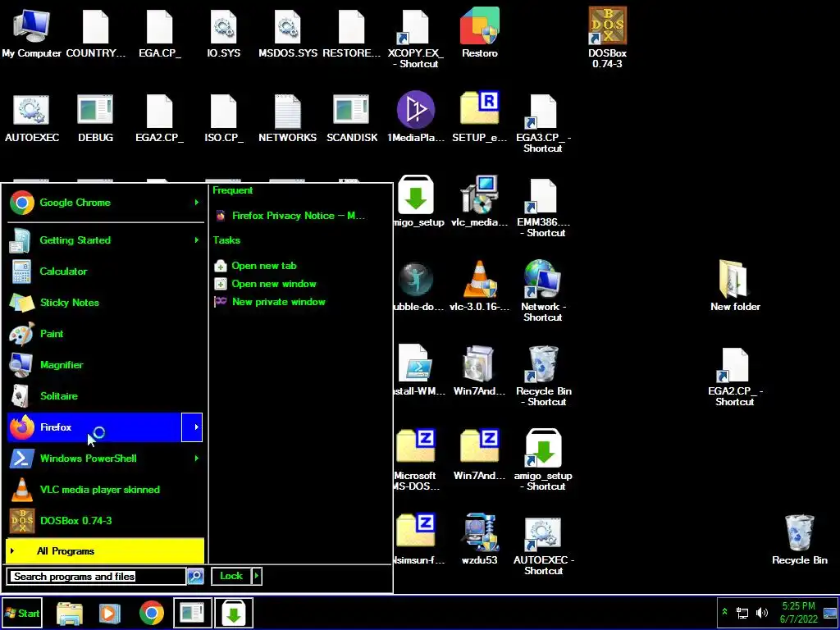The height and width of the screenshot is (630, 840).
Task: Switch to the green download arrow taskbar app
Action: 234,613
